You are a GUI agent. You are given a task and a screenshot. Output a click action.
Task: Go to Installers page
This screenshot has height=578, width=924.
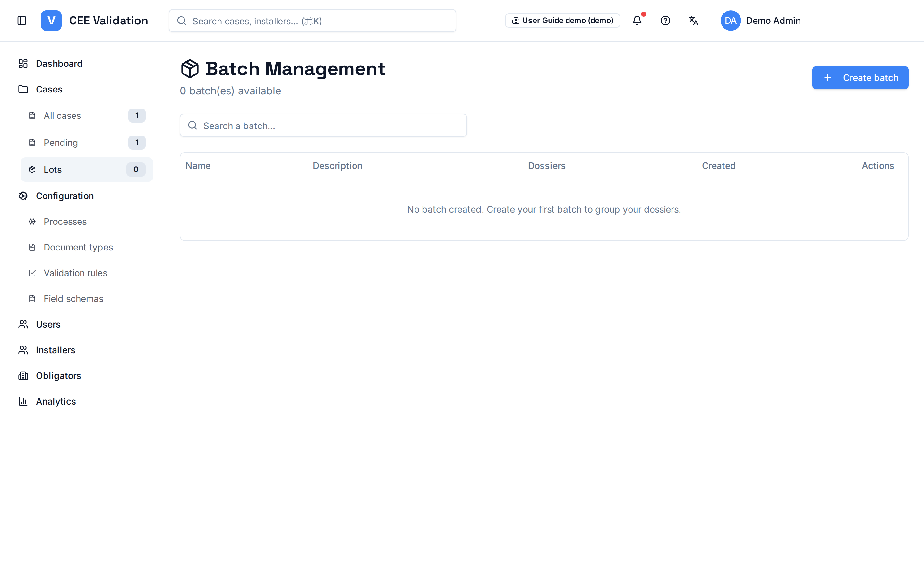point(82,350)
